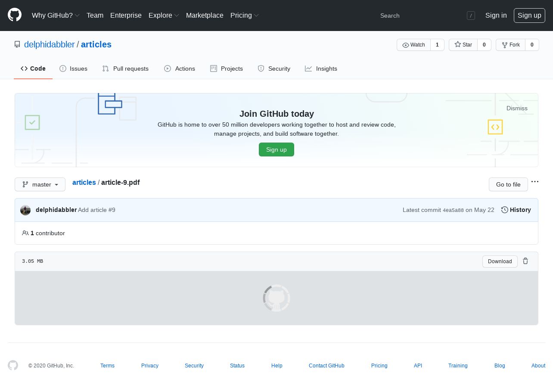The width and height of the screenshot is (553, 392).
Task: Open About footer link
Action: (538, 366)
